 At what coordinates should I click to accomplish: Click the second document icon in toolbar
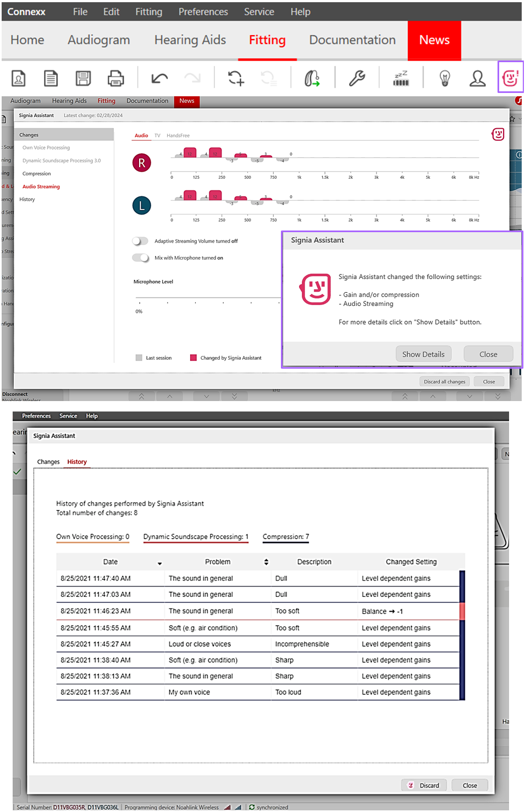tap(51, 79)
